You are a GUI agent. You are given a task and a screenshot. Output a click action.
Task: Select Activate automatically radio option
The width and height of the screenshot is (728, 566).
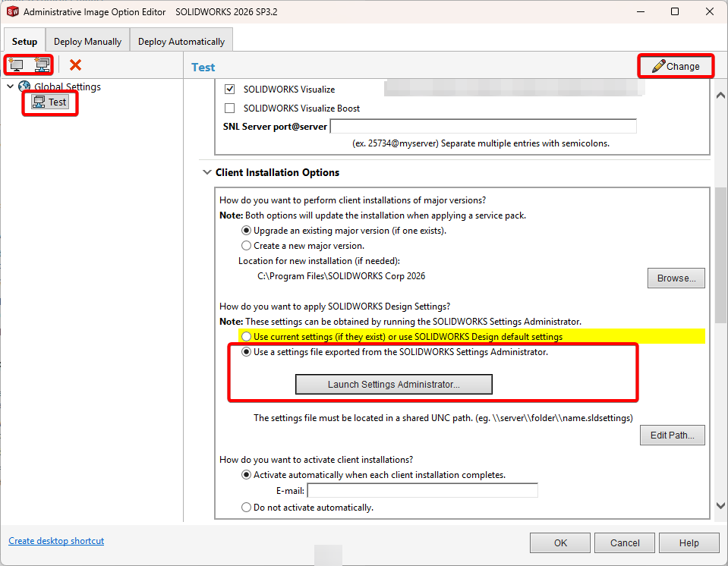click(x=246, y=475)
